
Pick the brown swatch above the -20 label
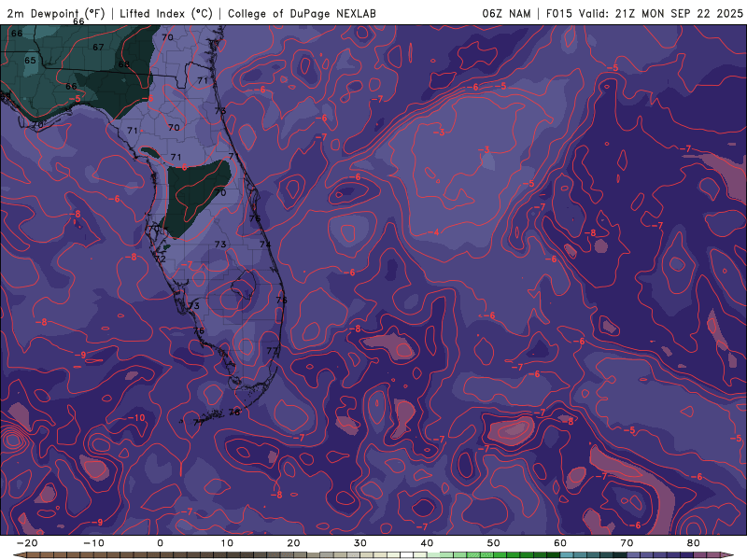34,555
